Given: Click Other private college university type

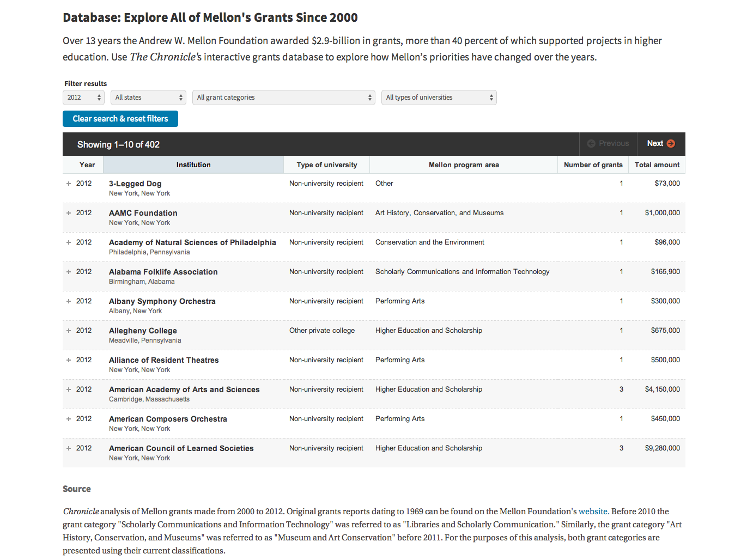Looking at the screenshot, I should tap(322, 331).
